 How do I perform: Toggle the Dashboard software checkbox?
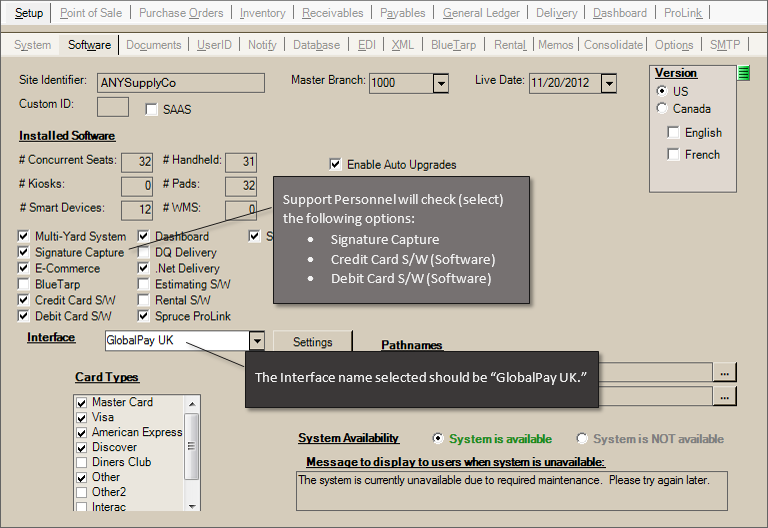pos(143,237)
